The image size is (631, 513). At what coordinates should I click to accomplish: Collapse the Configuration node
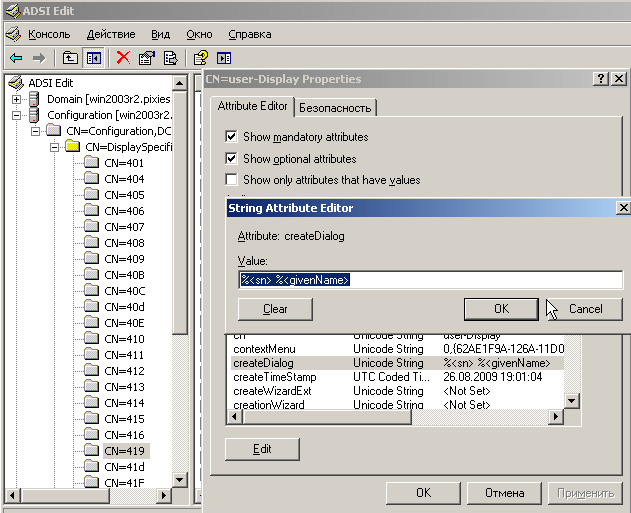coord(16,115)
